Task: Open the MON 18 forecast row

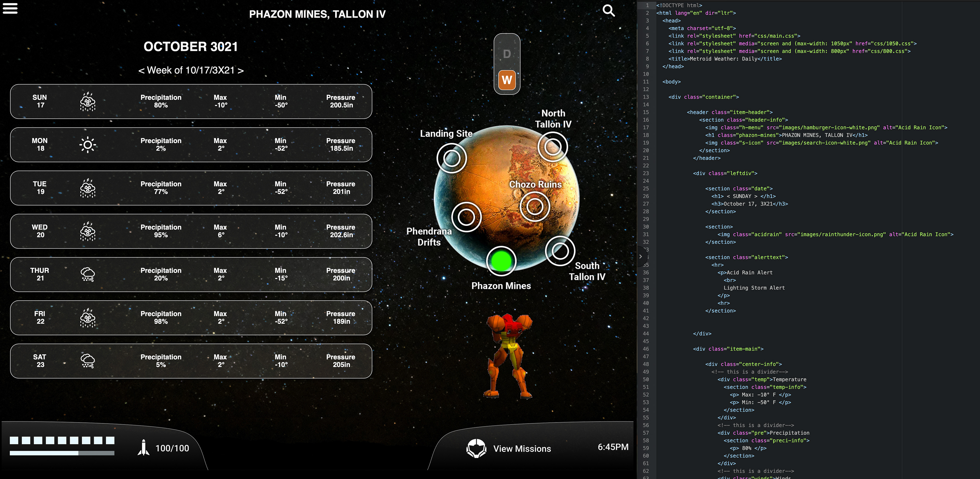Action: tap(191, 145)
